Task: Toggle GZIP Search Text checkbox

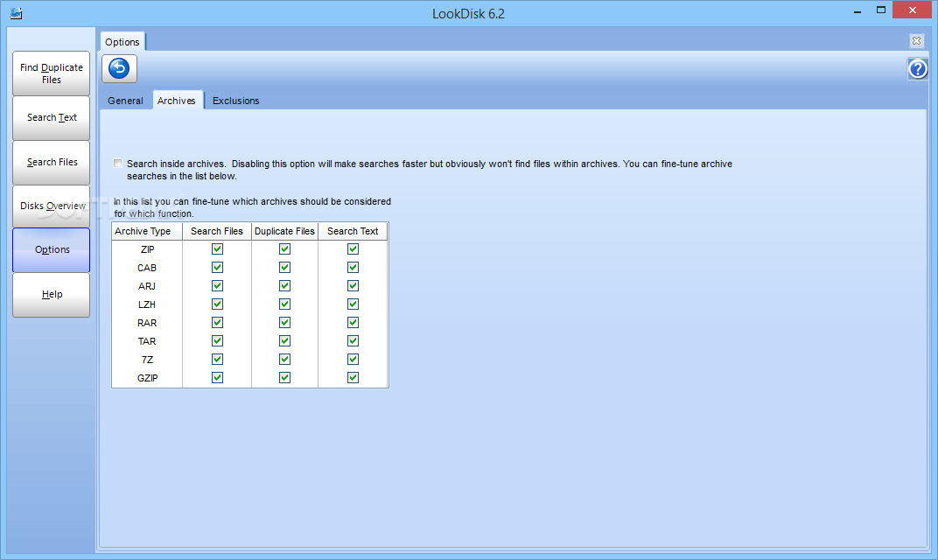Action: (x=353, y=377)
